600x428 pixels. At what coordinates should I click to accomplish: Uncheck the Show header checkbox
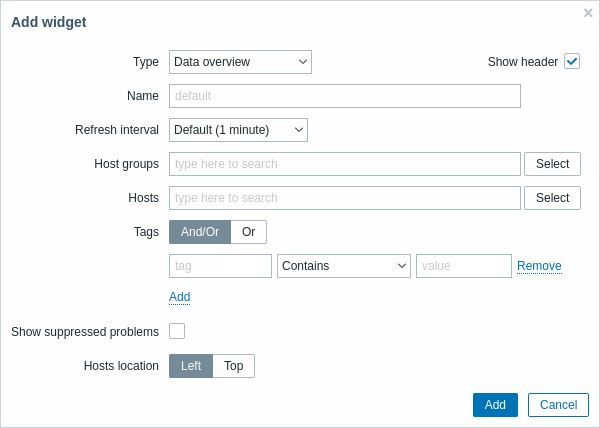(x=572, y=62)
